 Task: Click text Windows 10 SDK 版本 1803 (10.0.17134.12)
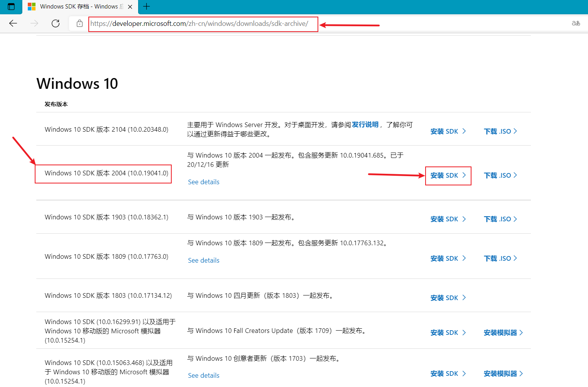pyautogui.click(x=108, y=295)
